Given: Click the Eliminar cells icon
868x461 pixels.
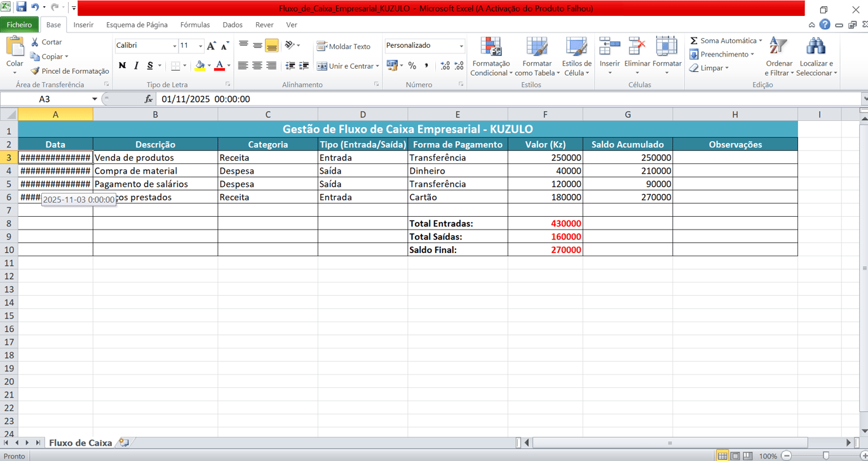Looking at the screenshot, I should pyautogui.click(x=637, y=46).
